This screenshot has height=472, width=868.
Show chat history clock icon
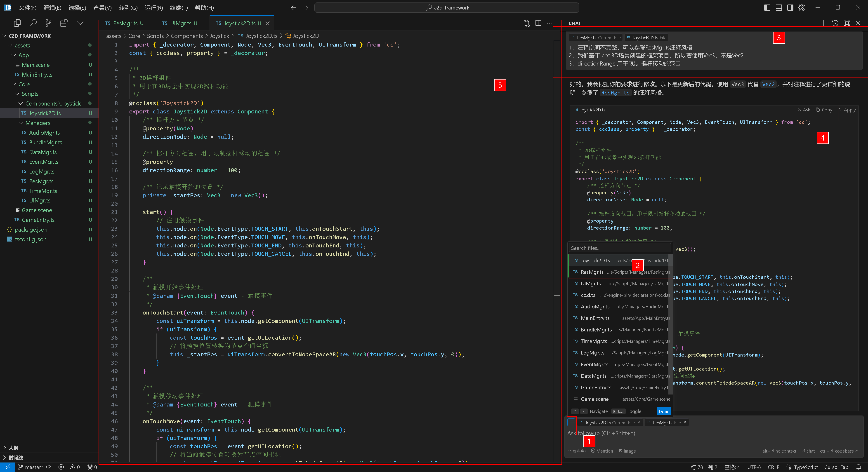[835, 23]
